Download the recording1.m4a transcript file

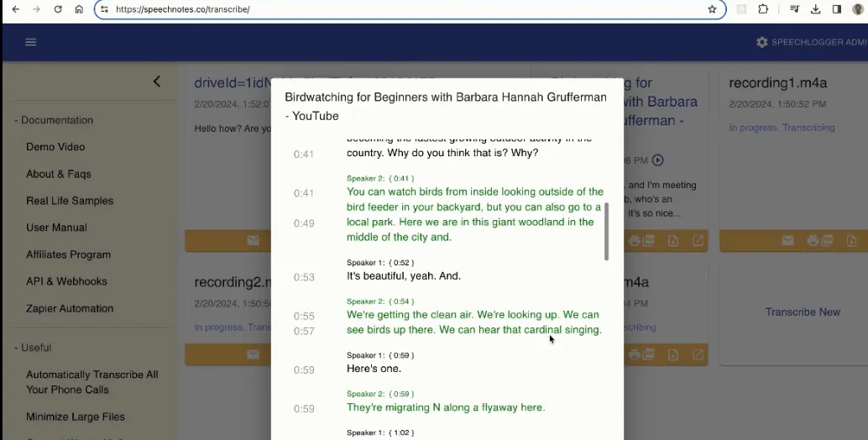[x=851, y=241]
